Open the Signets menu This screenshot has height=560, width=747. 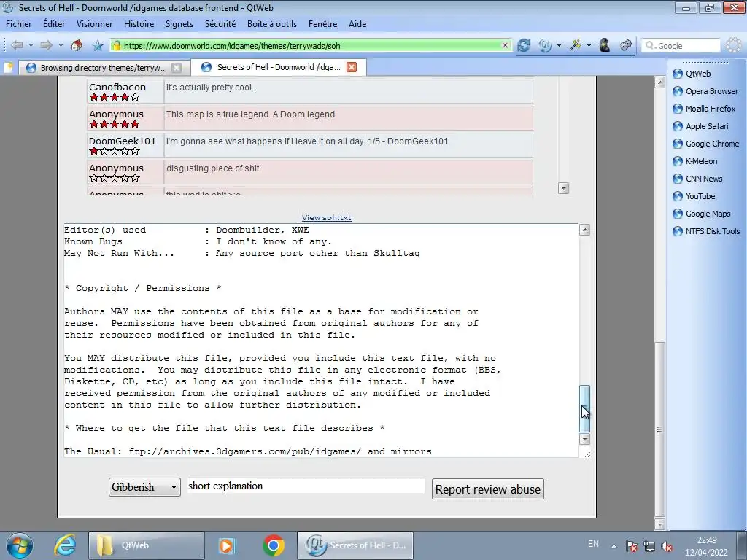(x=179, y=24)
